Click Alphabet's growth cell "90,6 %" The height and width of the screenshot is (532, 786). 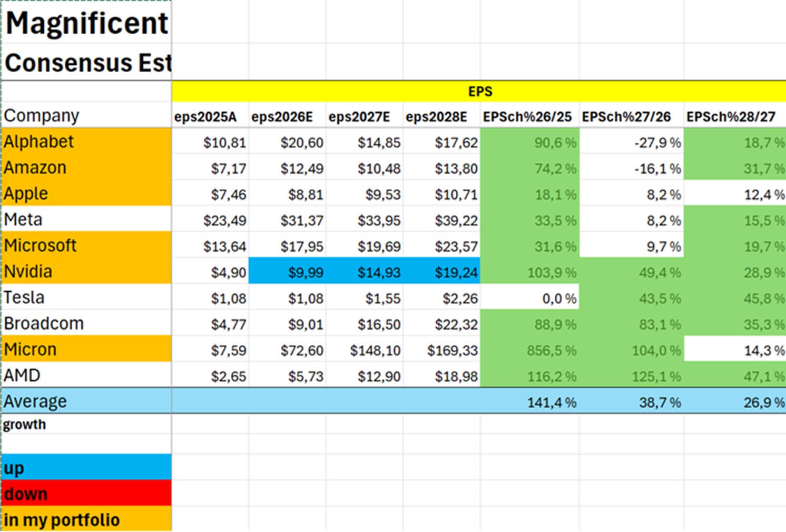coord(529,142)
